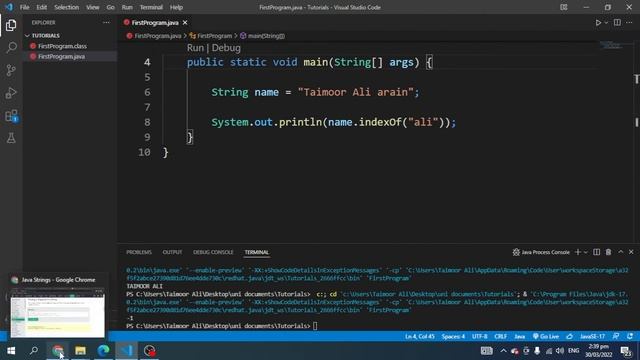This screenshot has width=640, height=360.
Task: Click Visual Studio Code taskbar icon
Action: click(x=127, y=351)
